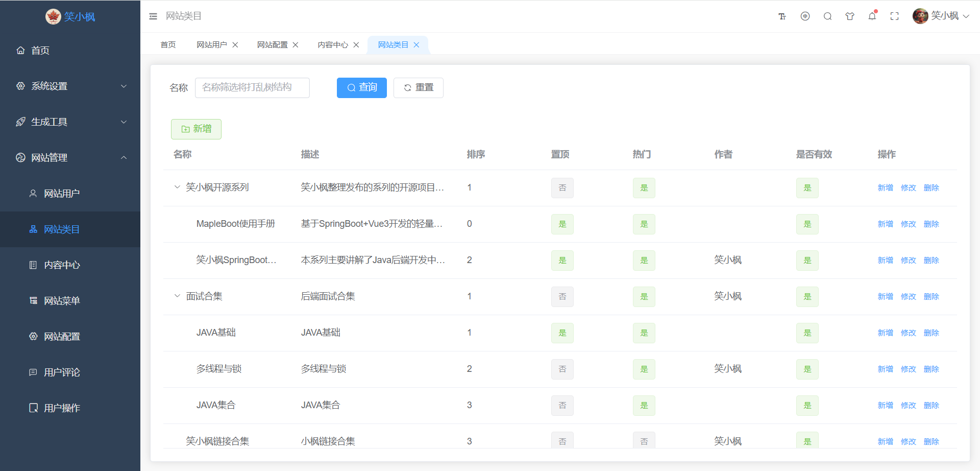The image size is (980, 471).
Task: Click the circled plus icon in header
Action: point(805,16)
